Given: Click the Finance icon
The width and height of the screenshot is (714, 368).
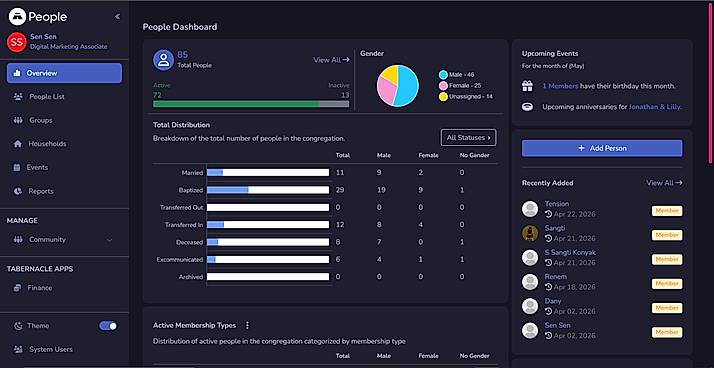Looking at the screenshot, I should tap(17, 288).
